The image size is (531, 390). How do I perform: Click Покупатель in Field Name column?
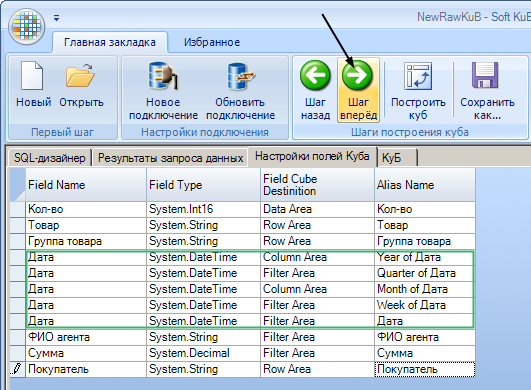(x=86, y=369)
